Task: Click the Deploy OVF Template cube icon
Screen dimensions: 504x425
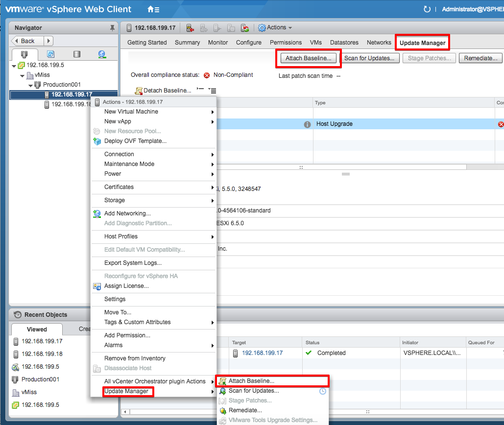Action: pyautogui.click(x=97, y=142)
